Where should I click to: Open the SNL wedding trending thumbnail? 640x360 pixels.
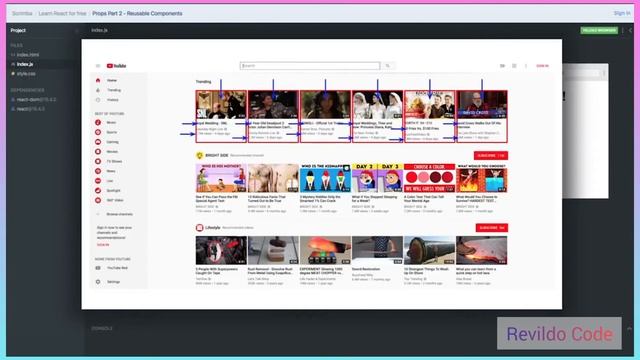[x=221, y=105]
